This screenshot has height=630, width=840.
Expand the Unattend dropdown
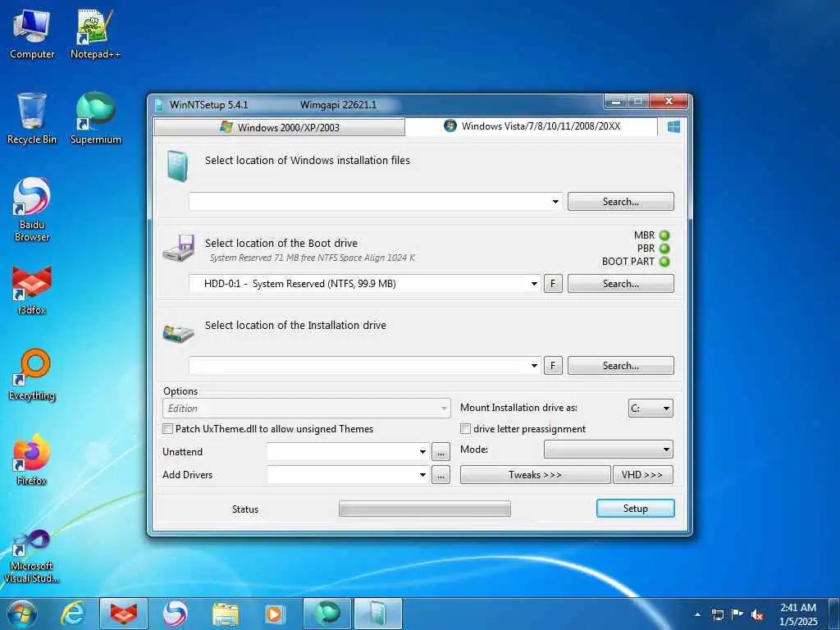click(422, 452)
